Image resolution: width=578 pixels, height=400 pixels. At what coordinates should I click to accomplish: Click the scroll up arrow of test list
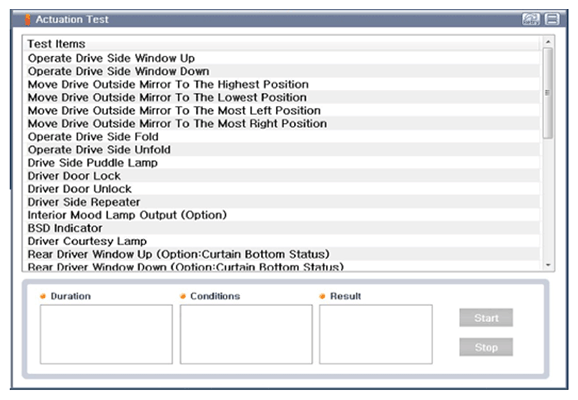[548, 42]
